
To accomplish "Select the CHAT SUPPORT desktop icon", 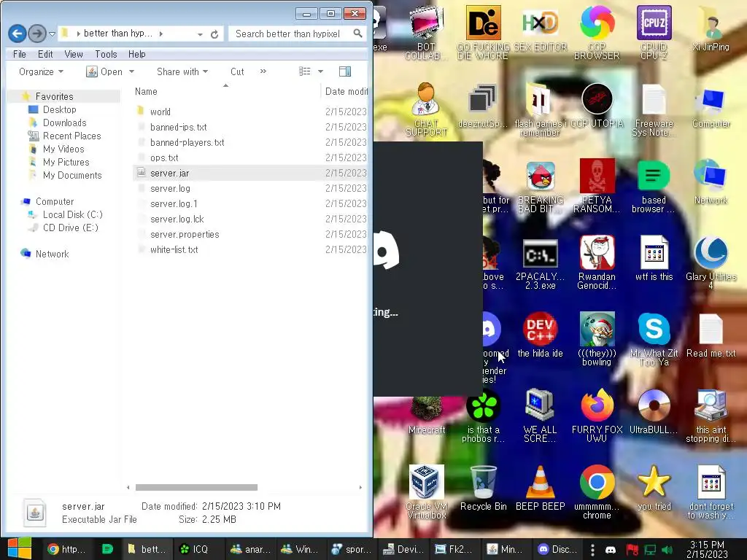I will click(x=426, y=111).
